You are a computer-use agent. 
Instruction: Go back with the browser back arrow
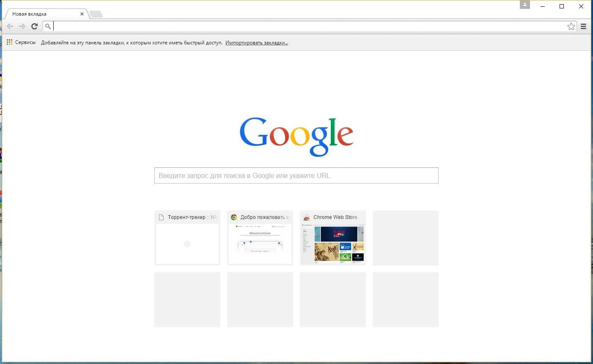(10, 26)
